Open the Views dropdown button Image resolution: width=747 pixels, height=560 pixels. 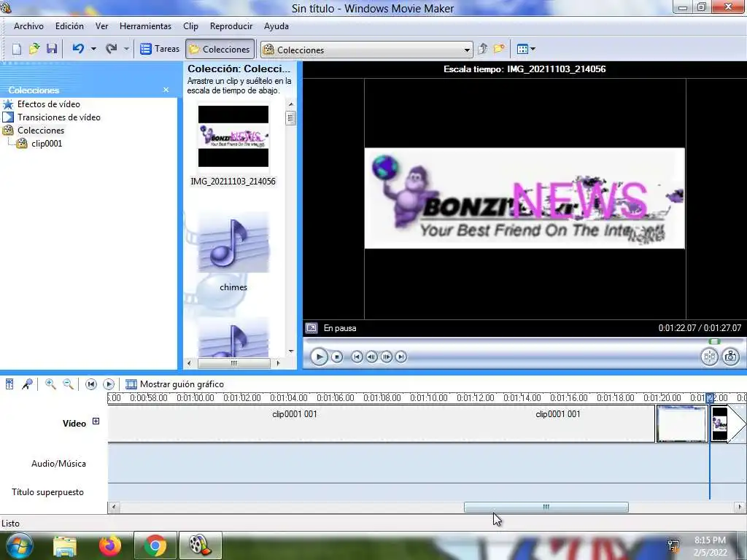526,49
